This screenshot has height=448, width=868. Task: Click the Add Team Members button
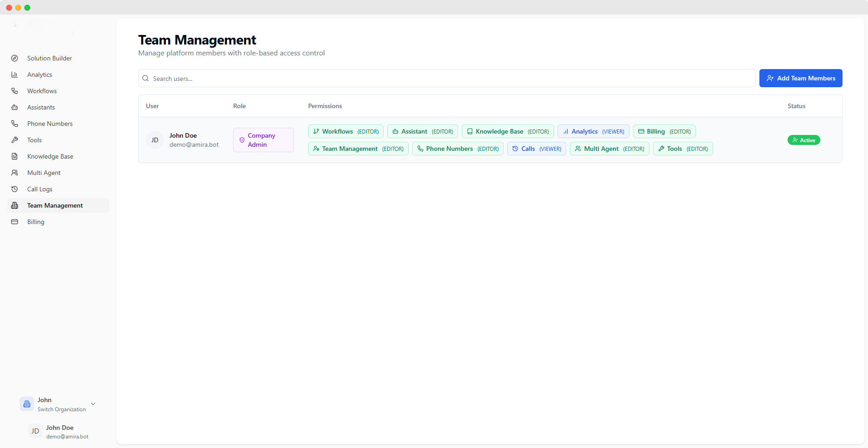tap(800, 78)
